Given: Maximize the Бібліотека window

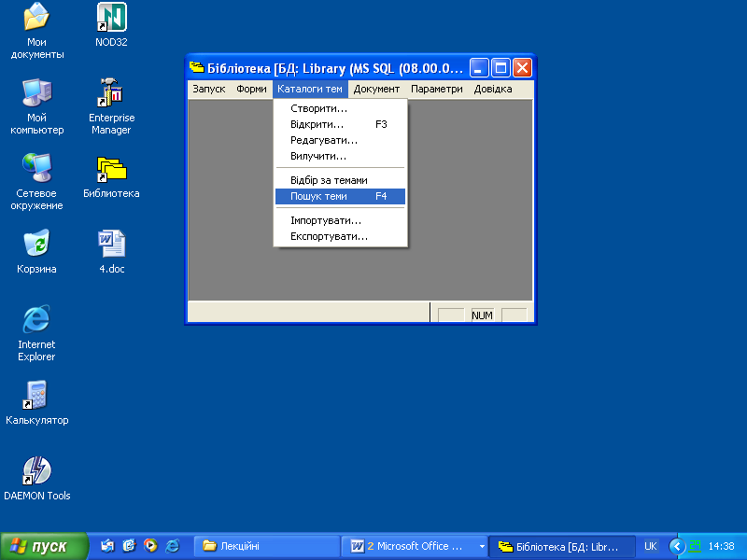Looking at the screenshot, I should pyautogui.click(x=500, y=68).
